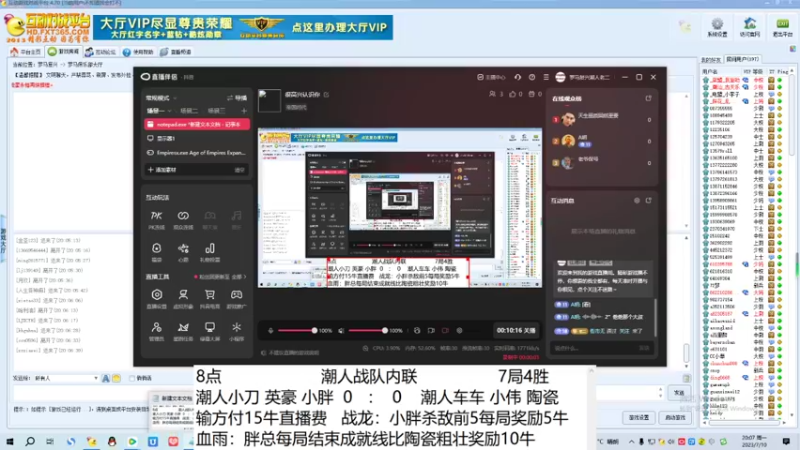Open 观众连线 audience link feature
The width and height of the screenshot is (800, 450).
183,220
